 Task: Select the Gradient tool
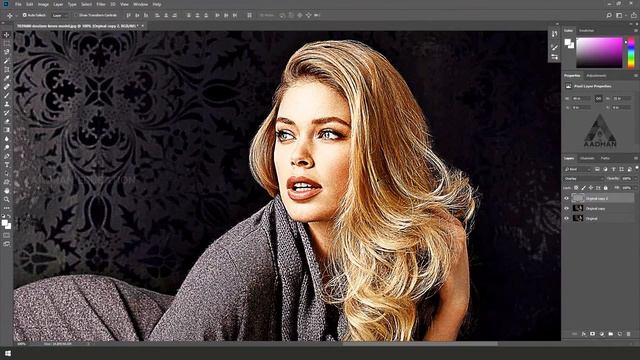(7, 130)
